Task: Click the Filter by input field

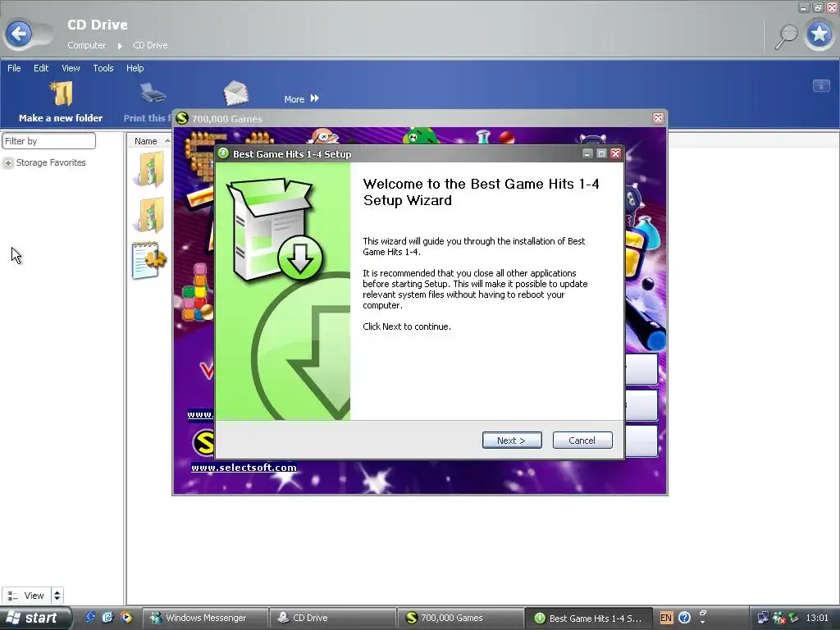Action: [48, 141]
